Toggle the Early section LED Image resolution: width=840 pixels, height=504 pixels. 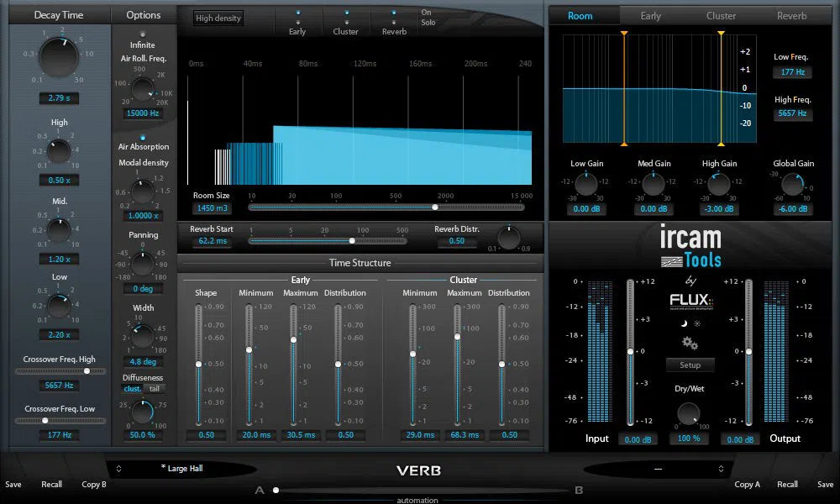[298, 13]
